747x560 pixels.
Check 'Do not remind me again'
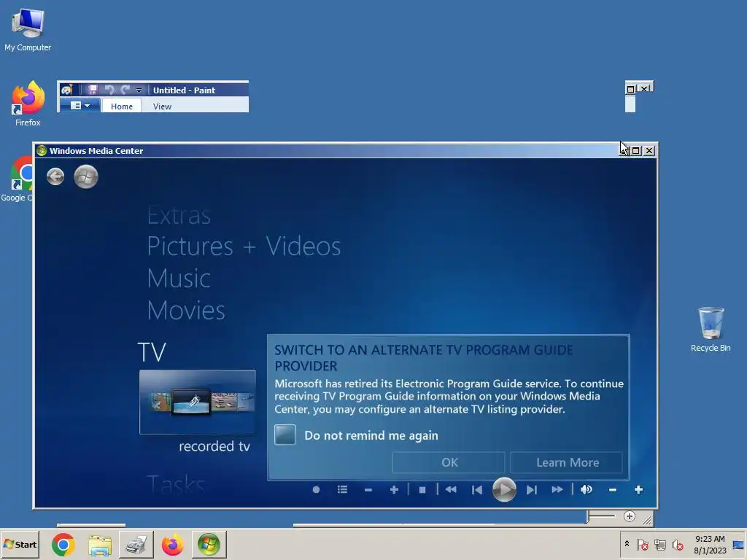coord(285,435)
